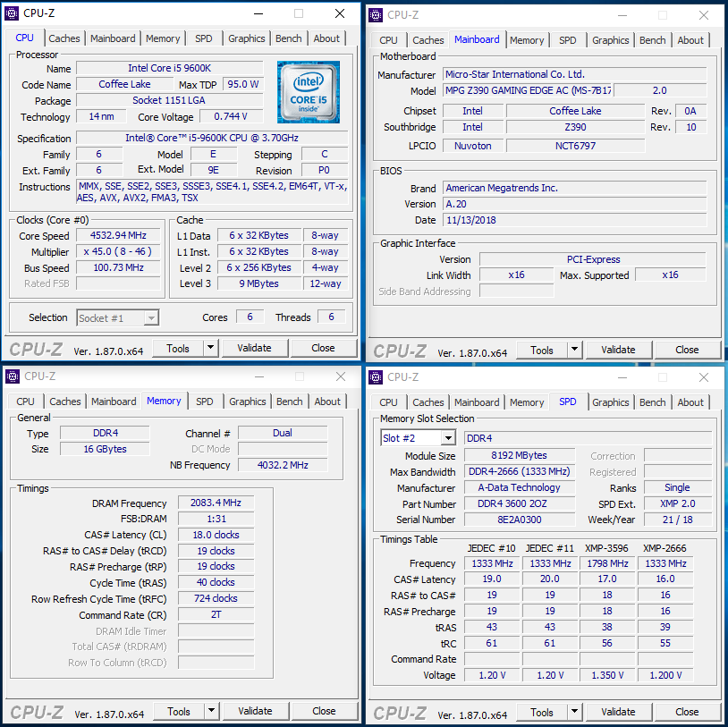The width and height of the screenshot is (728, 727).
Task: Click the Intel Core i5 9600K name field
Action: [169, 68]
